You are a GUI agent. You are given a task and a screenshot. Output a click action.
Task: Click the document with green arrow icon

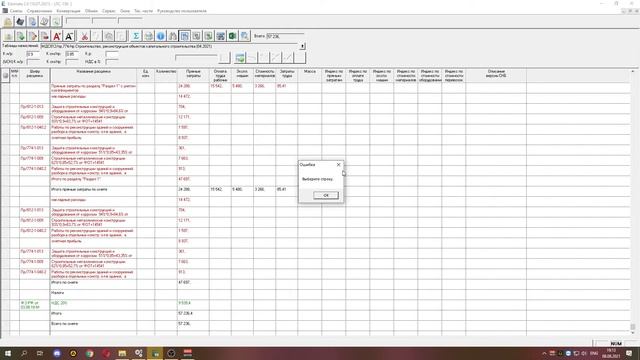click(x=20, y=36)
